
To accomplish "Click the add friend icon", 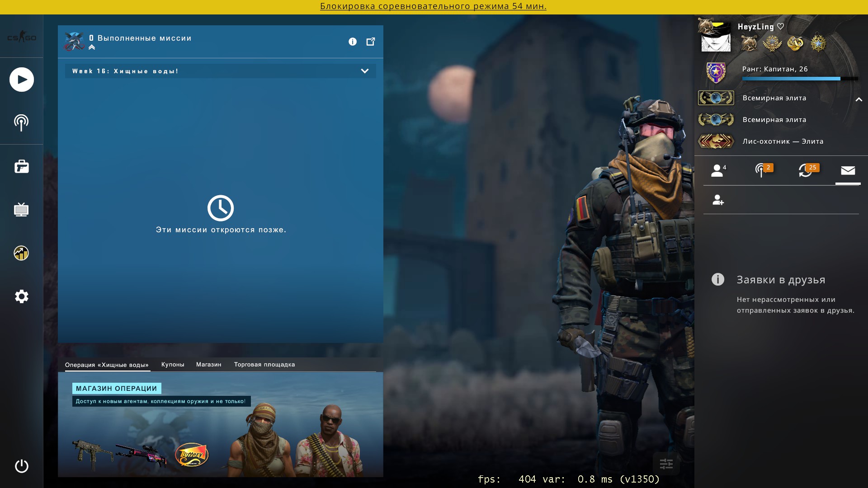I will 718,200.
